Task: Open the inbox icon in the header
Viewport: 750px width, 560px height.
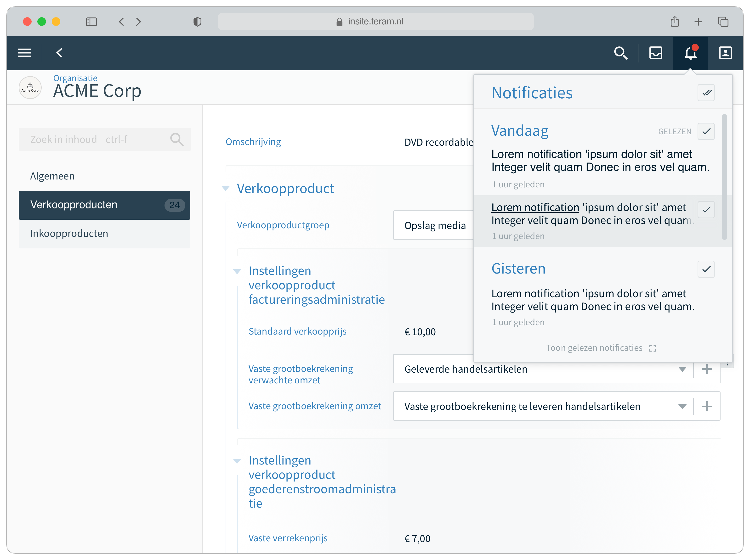Action: point(655,53)
